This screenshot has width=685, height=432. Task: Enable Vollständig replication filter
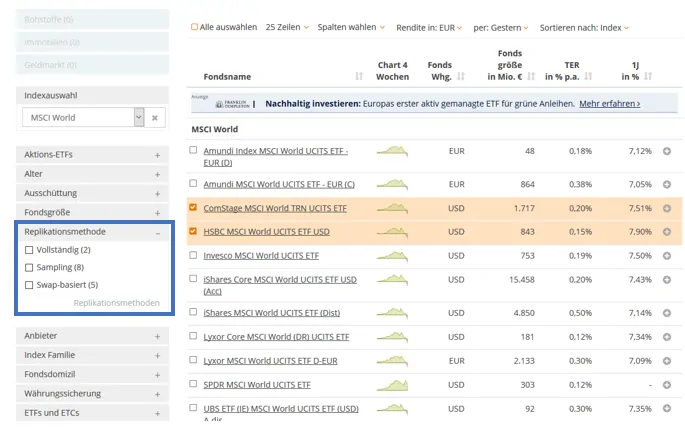pos(29,250)
